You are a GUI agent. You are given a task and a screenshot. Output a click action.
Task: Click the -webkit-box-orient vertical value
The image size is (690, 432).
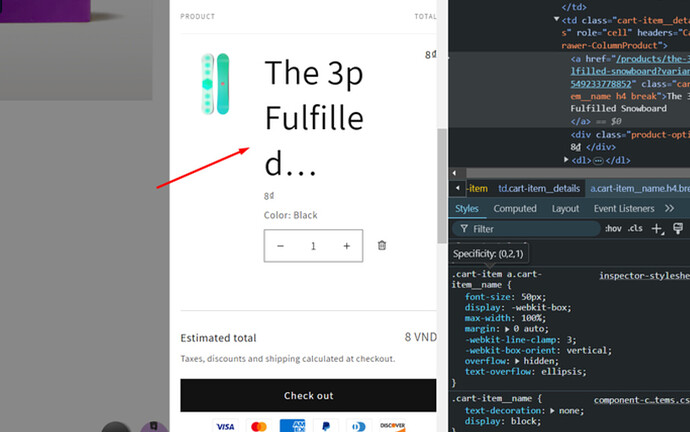coord(586,350)
